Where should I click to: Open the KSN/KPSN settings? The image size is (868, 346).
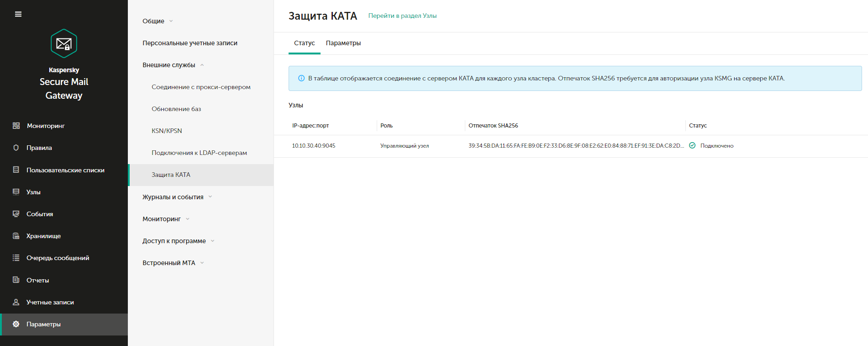click(167, 131)
